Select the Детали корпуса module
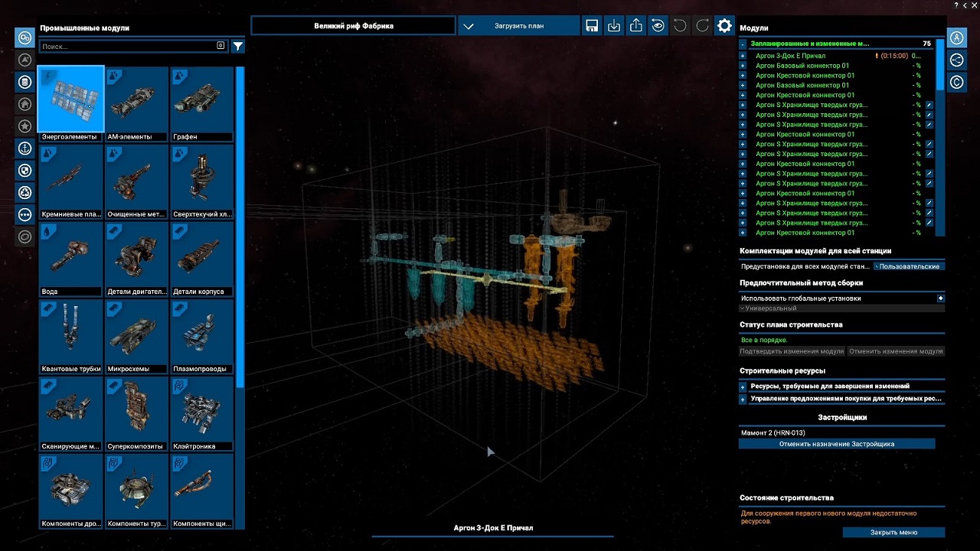The width and height of the screenshot is (980, 551). 202,259
